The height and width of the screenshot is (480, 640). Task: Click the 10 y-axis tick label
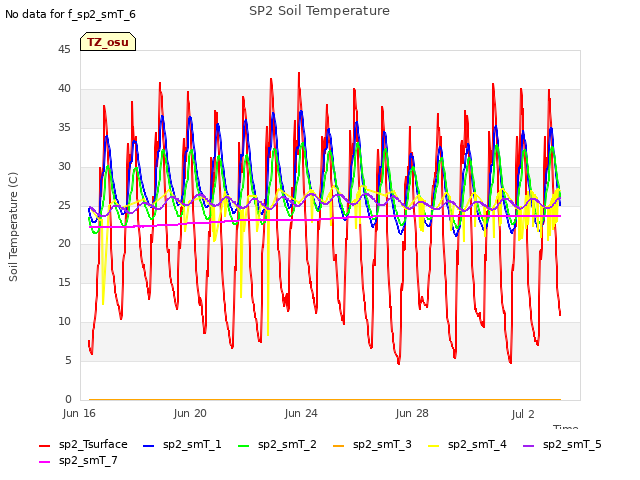point(64,322)
